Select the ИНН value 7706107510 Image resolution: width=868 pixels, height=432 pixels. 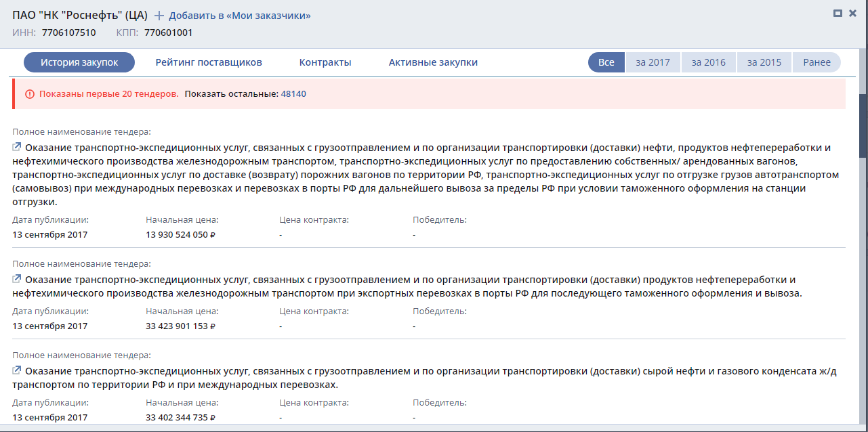pyautogui.click(x=68, y=33)
